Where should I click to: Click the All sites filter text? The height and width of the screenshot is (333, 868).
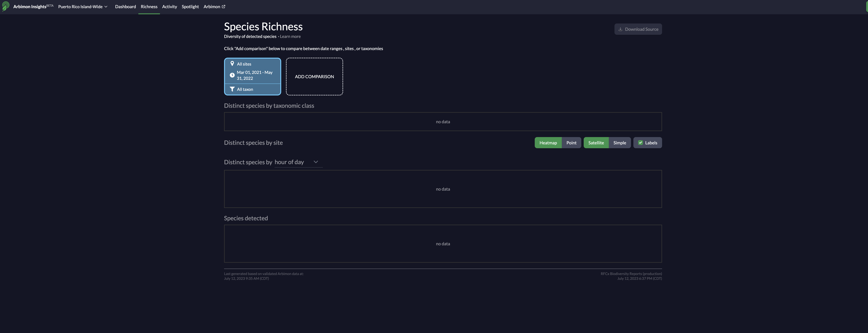pyautogui.click(x=244, y=64)
